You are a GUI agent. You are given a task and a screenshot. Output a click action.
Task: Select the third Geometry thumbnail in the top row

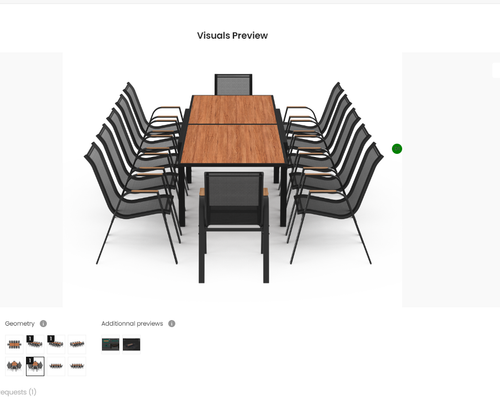pos(56,344)
